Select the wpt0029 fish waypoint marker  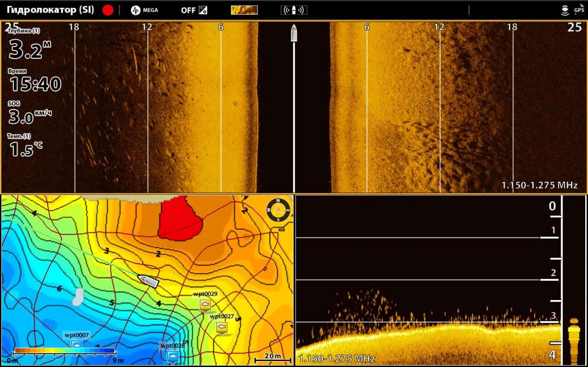205,305
